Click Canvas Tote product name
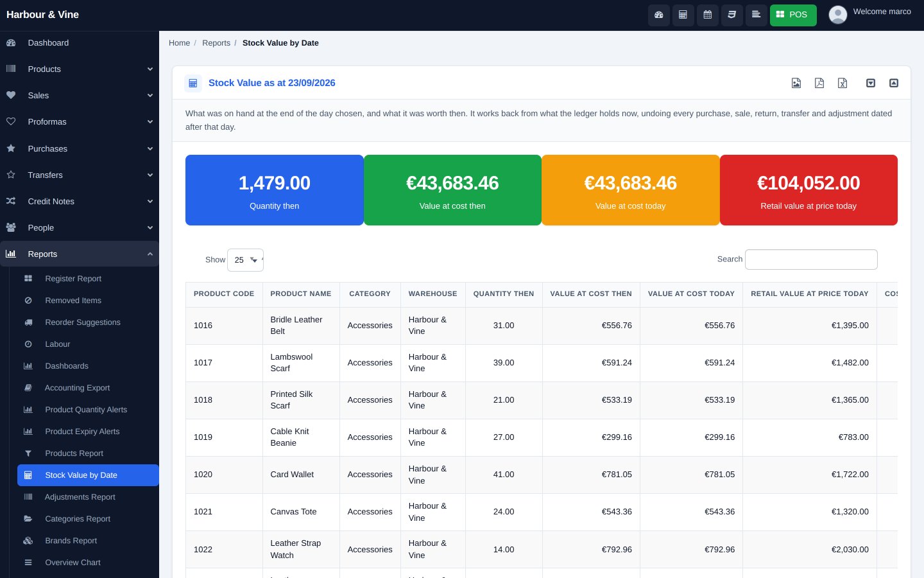This screenshot has height=578, width=924. coord(293,512)
